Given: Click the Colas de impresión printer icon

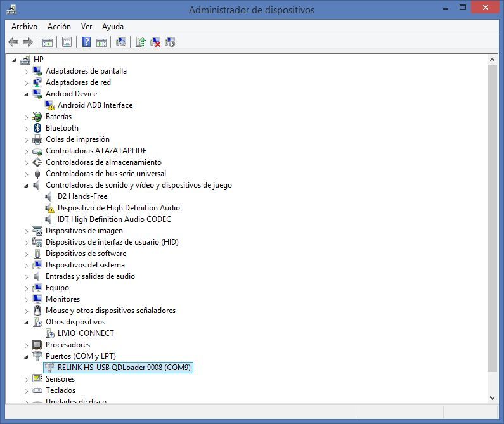Looking at the screenshot, I should 37,139.
